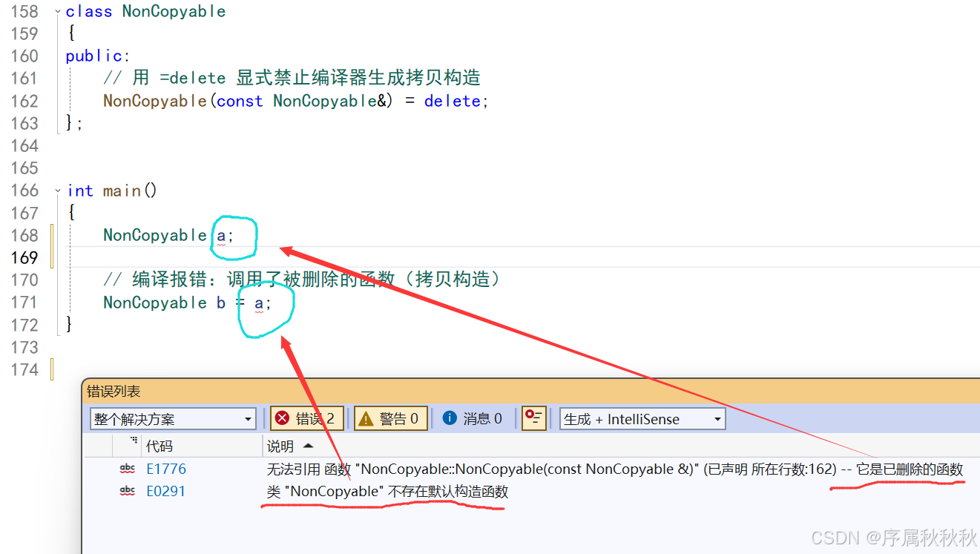The width and height of the screenshot is (980, 554).
Task: Click the error icon in the E0291 row
Action: (x=128, y=491)
